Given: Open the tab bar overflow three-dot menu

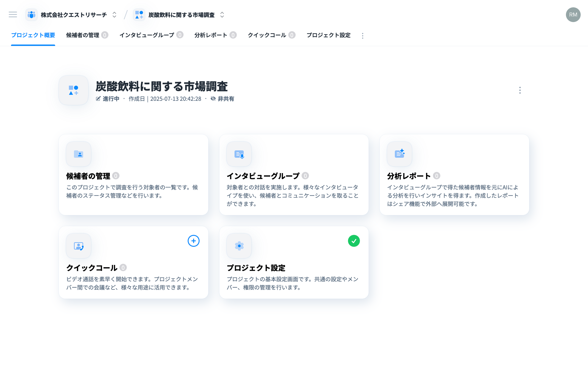Looking at the screenshot, I should tap(362, 36).
